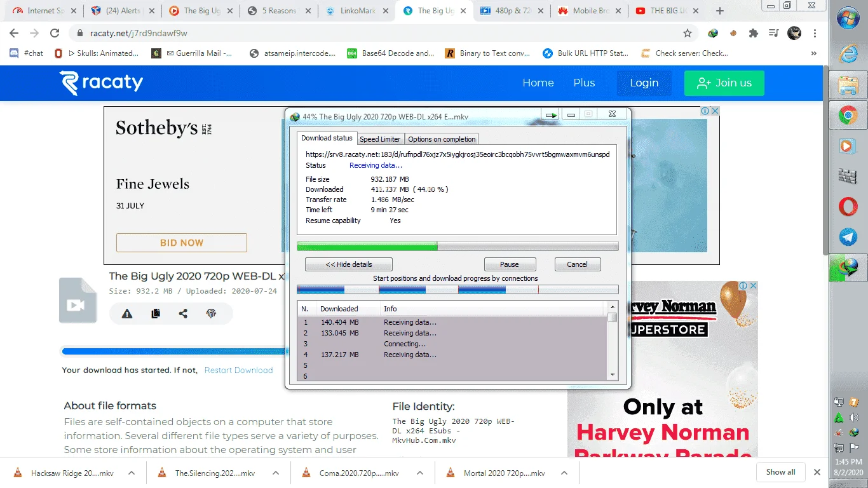Click the green download progress bar in dialog
The height and width of the screenshot is (488, 868).
458,246
